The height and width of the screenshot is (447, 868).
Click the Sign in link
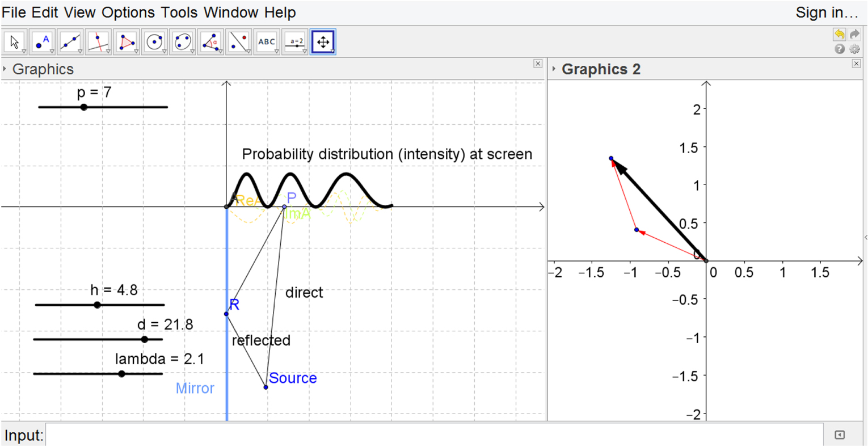tap(827, 12)
